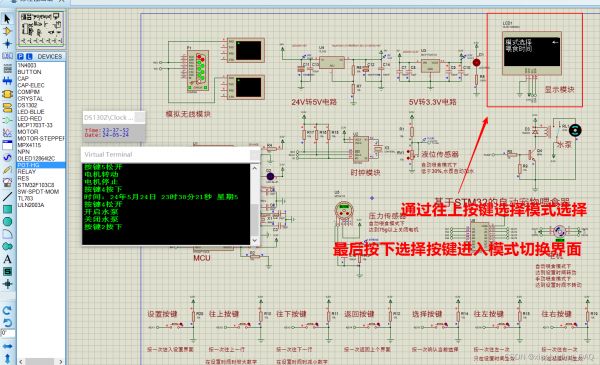600x365 pixels.
Task: Mirror vertically with Y-mirror icon
Action: [x=7, y=359]
